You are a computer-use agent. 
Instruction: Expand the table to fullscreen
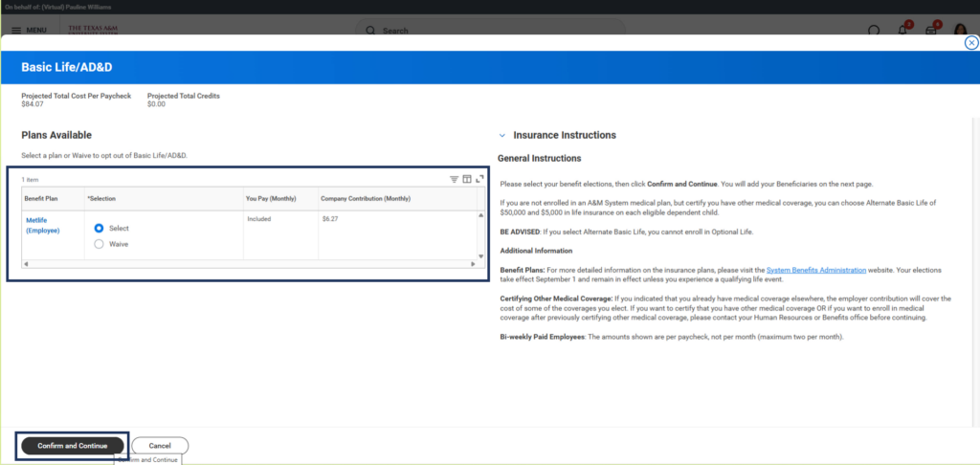[479, 179]
